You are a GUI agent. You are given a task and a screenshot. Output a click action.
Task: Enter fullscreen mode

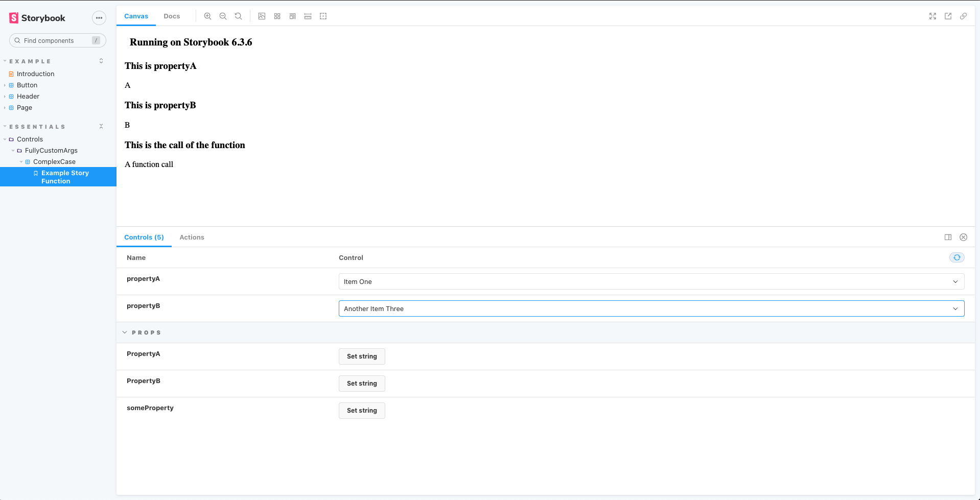click(932, 16)
